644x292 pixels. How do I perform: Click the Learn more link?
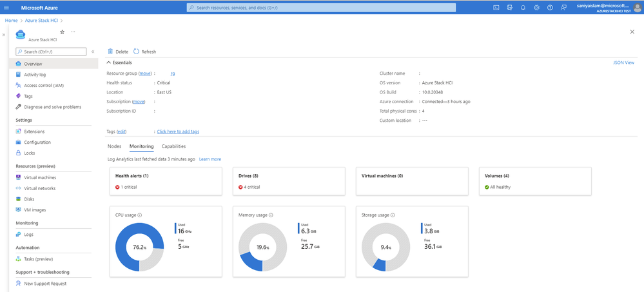tap(210, 159)
